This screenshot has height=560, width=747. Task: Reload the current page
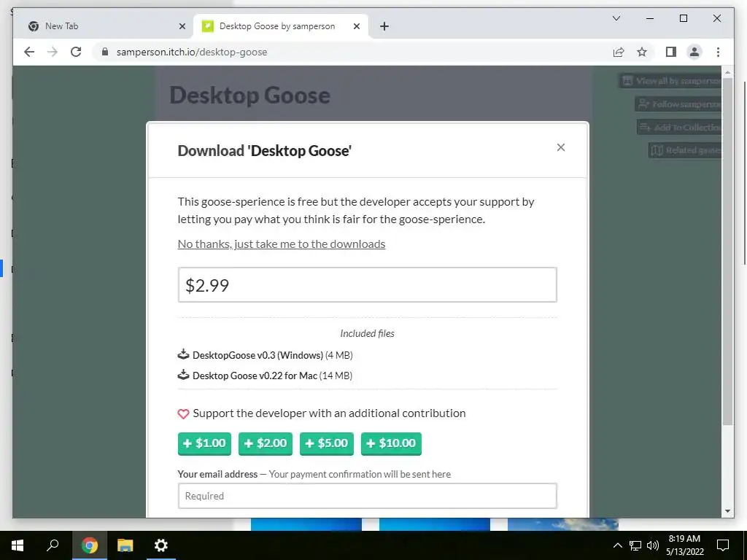(x=76, y=52)
